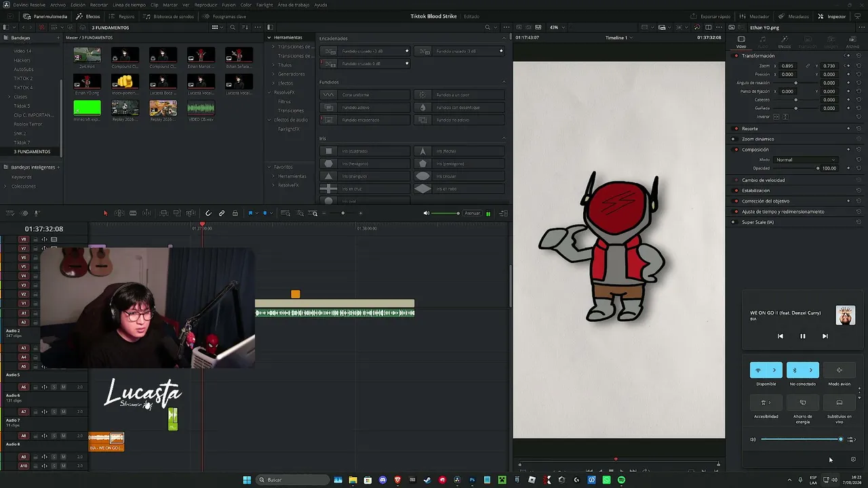Open the Línea de tiempo menu

tap(129, 5)
